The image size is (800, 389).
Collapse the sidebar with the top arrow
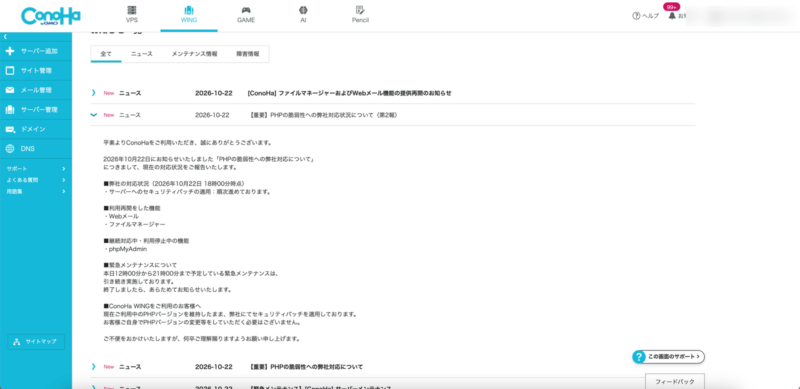[5, 37]
